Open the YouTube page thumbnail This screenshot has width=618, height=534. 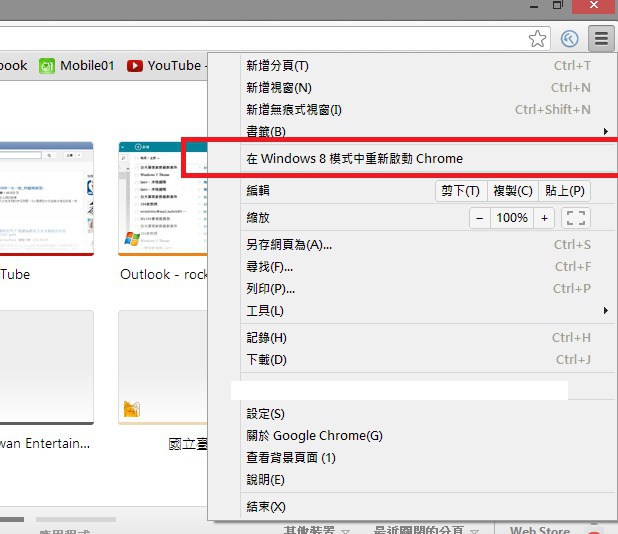point(47,199)
